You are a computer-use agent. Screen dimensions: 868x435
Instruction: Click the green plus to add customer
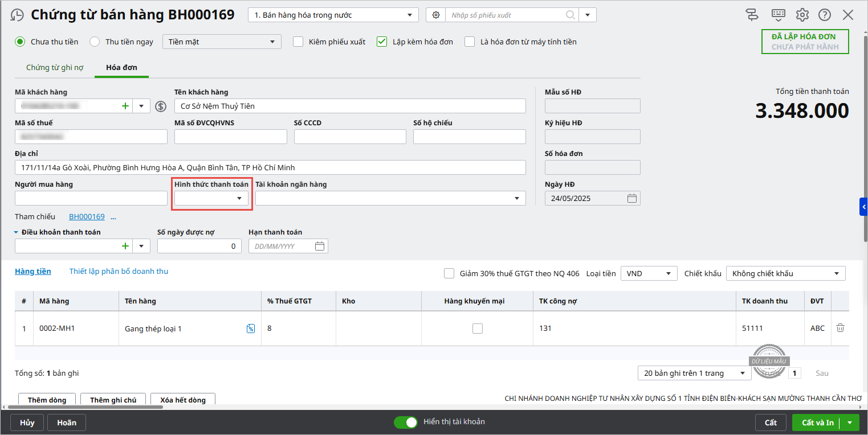[125, 106]
